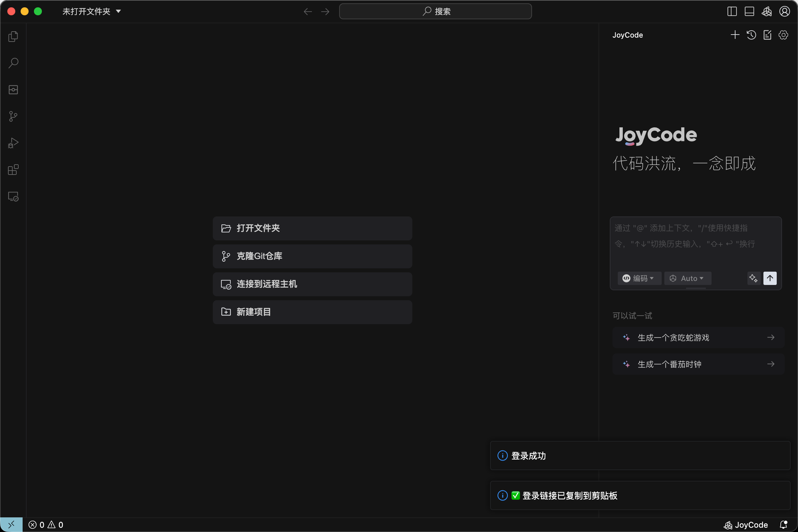Viewport: 798px width, 532px height.
Task: Click 克隆Git仓库 button
Action: 312,256
